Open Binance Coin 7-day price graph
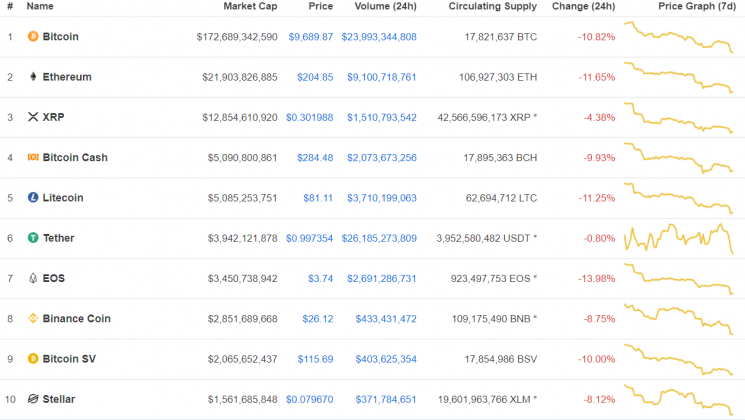The width and height of the screenshot is (745, 420). click(678, 319)
